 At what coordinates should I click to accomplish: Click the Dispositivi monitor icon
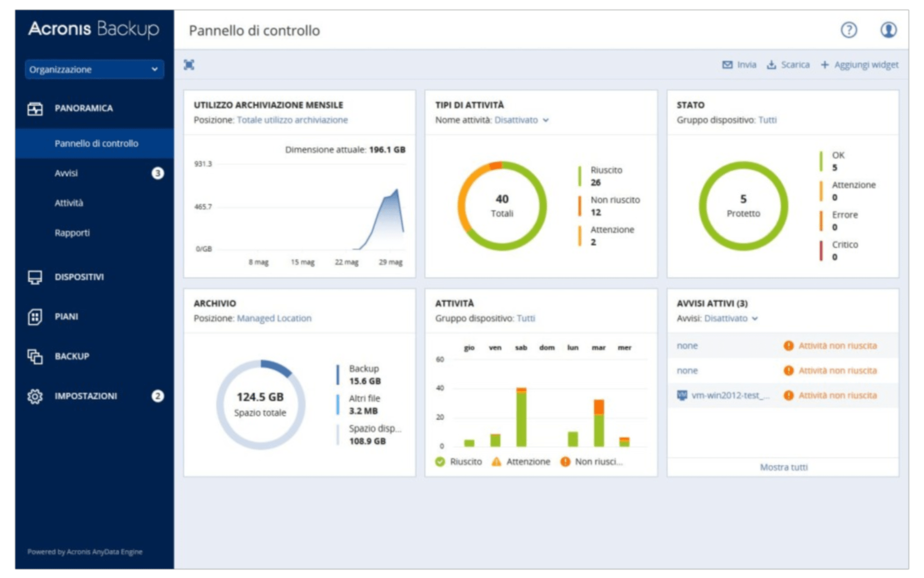click(35, 277)
